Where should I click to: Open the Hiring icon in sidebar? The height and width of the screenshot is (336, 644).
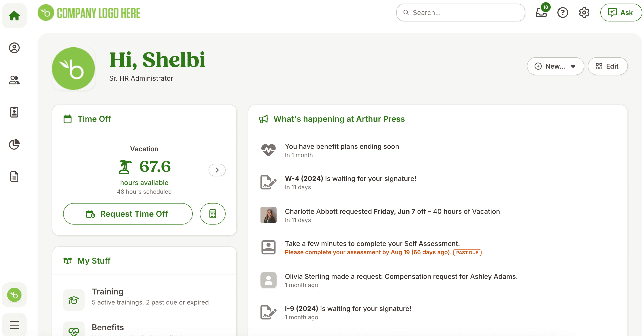14,112
